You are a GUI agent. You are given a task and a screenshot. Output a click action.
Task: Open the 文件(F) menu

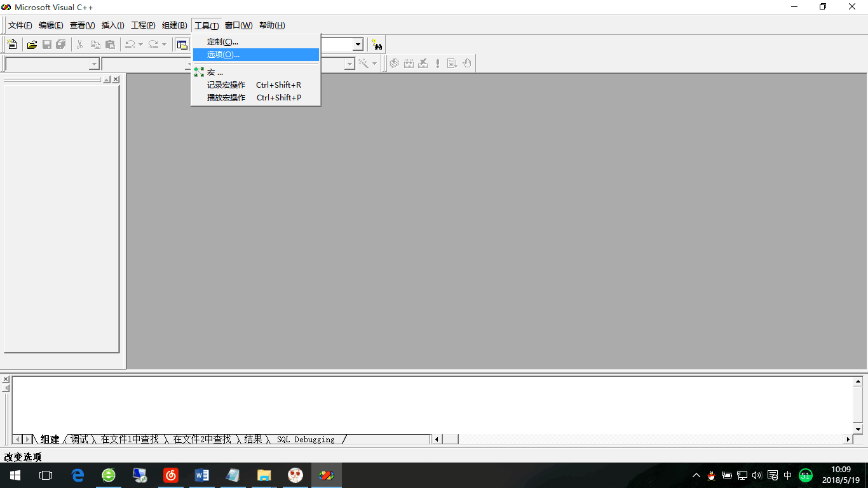20,25
